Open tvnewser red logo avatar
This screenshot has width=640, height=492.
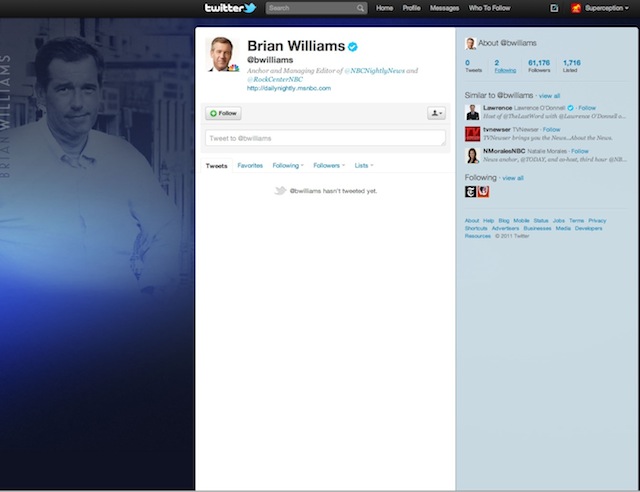[472, 134]
